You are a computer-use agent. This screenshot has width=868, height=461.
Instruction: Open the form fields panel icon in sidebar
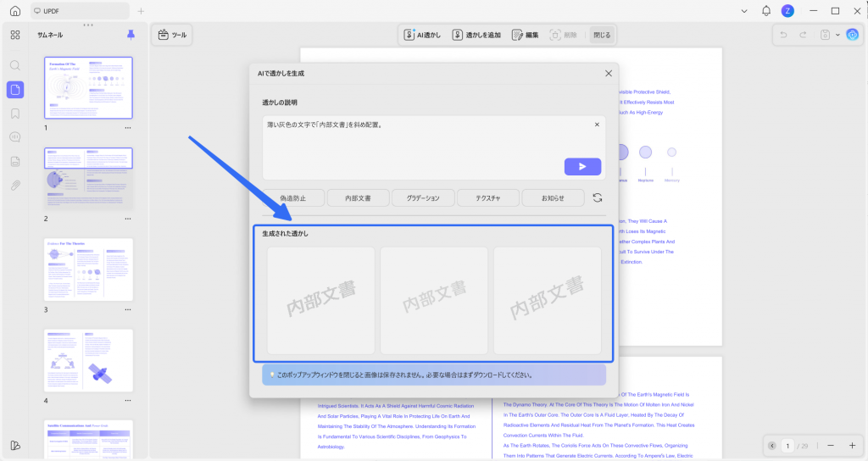click(x=15, y=162)
